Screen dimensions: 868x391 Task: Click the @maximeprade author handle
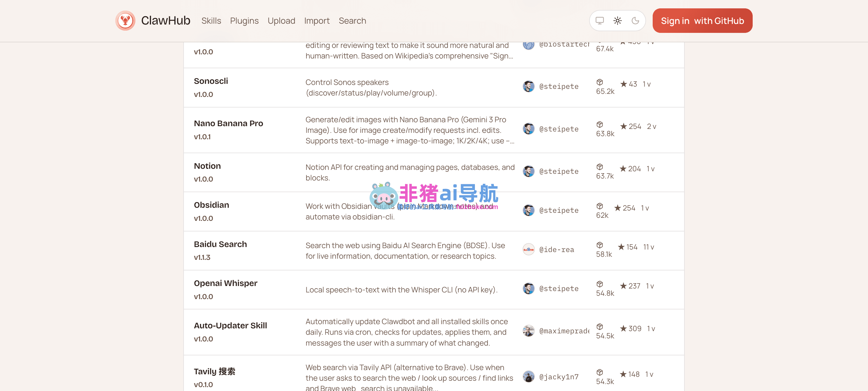tap(564, 331)
